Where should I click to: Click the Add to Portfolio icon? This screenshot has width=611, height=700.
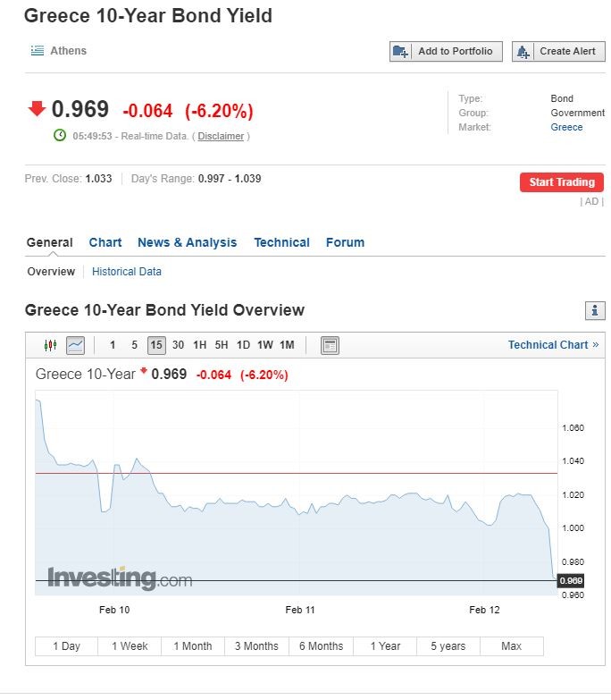pos(401,52)
